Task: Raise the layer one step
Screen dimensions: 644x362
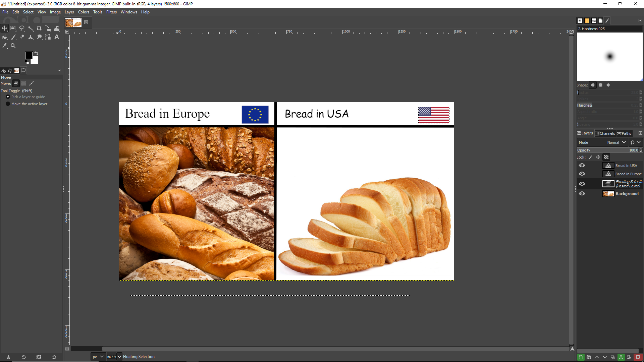Action: [x=597, y=357]
